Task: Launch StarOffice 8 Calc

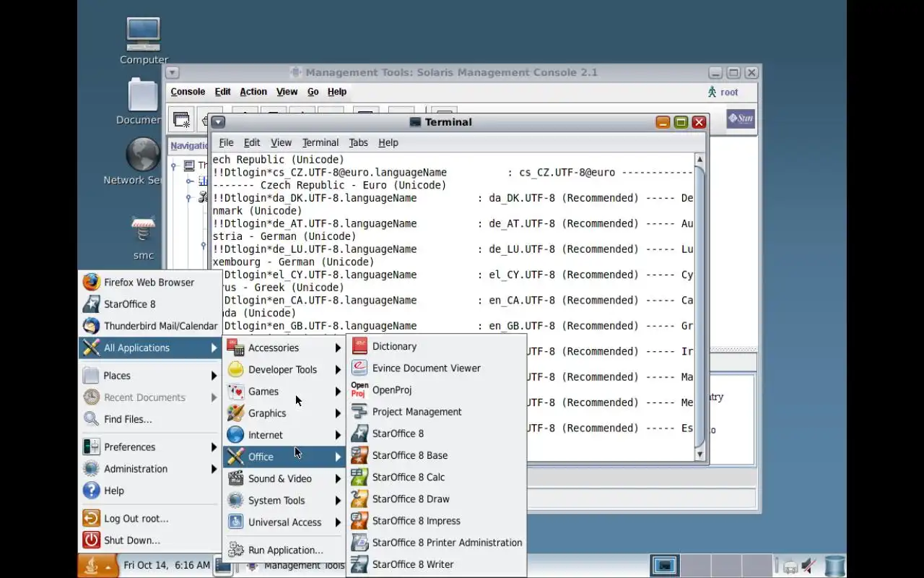Action: click(436, 477)
